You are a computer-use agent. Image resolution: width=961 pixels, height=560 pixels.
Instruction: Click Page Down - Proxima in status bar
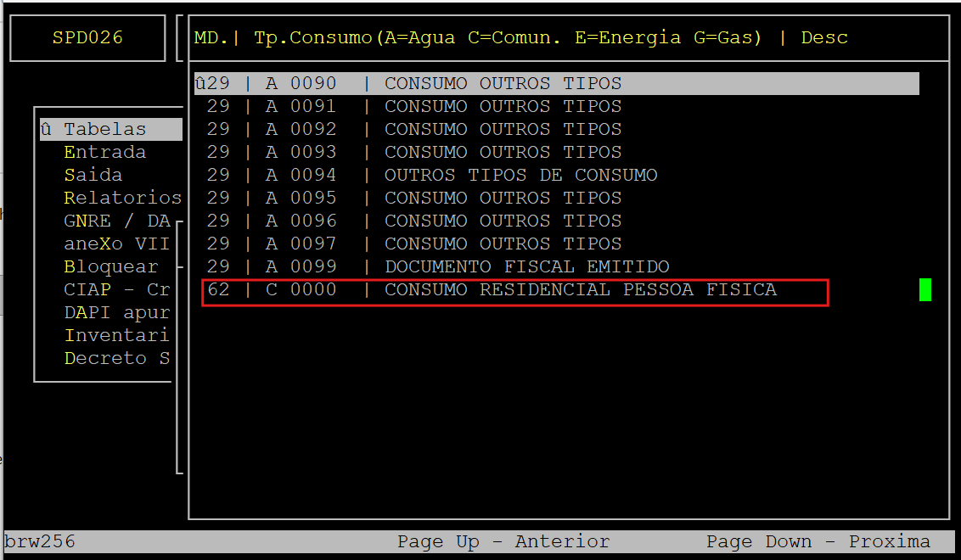click(x=818, y=542)
